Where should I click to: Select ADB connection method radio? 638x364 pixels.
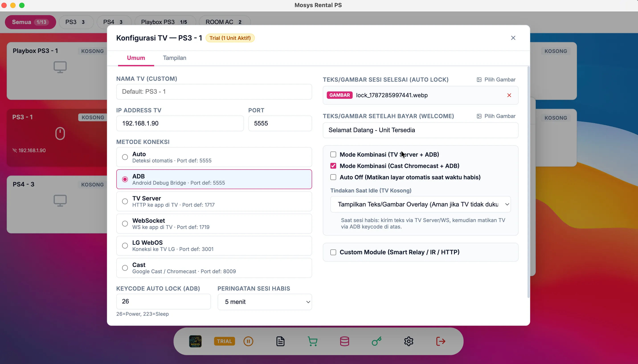click(125, 179)
